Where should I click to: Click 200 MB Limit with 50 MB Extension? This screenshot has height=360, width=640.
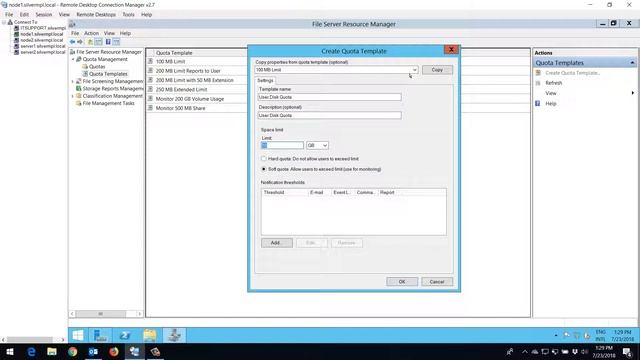195,80
